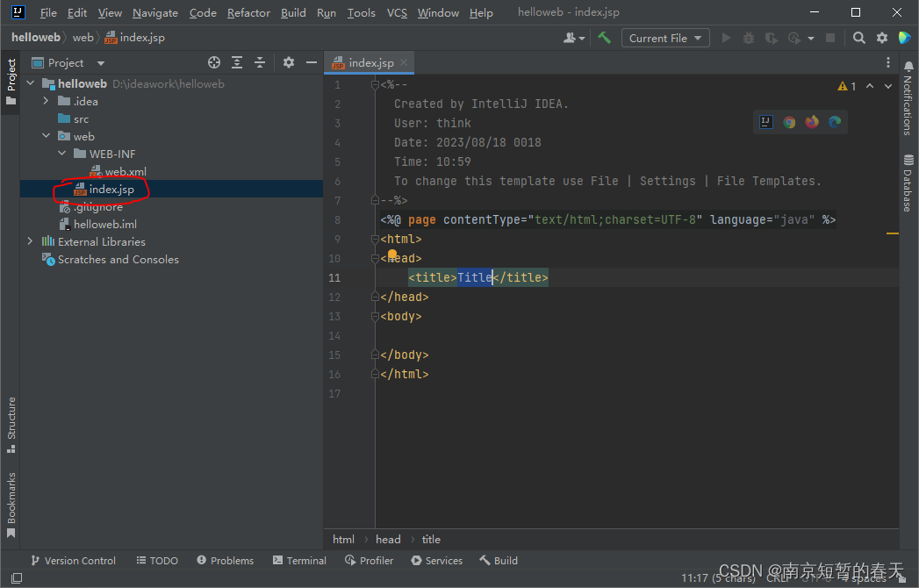The image size is (919, 588).
Task: Close the index.jsp editor tab
Action: (x=404, y=62)
